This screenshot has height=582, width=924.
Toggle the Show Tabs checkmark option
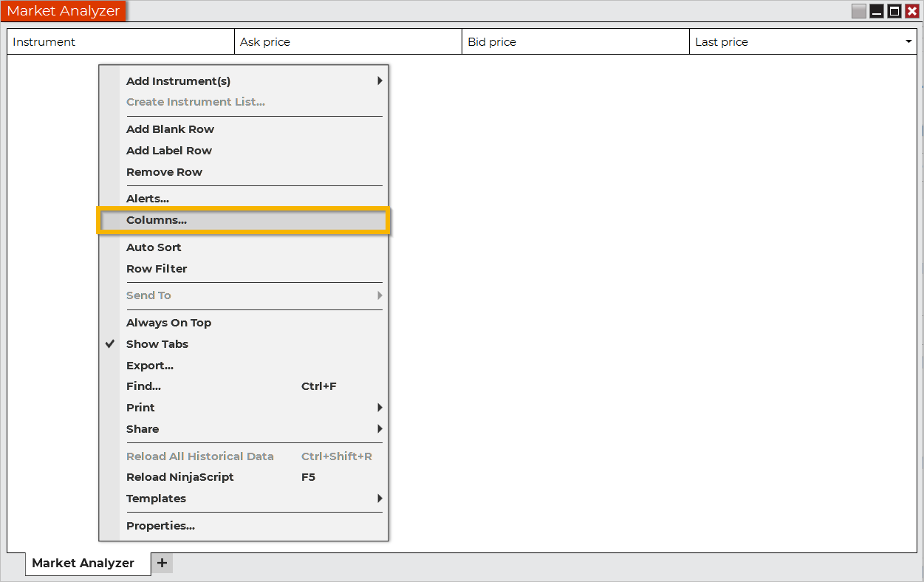[x=157, y=344]
